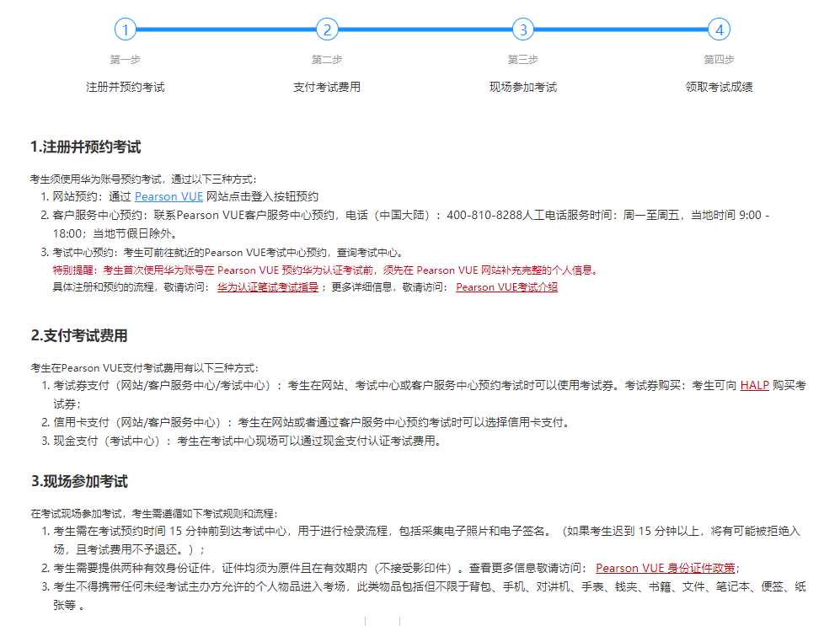Click the 第三步 label
This screenshot has height=626, width=840.
523,60
